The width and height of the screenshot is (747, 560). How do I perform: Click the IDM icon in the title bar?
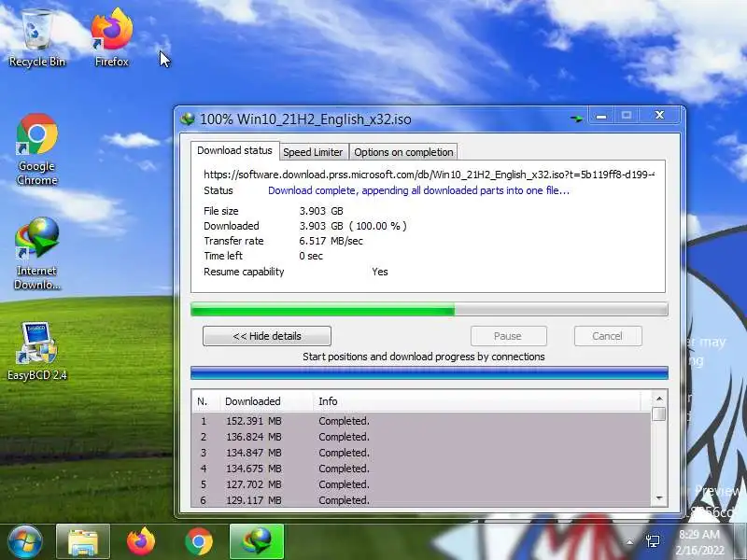pyautogui.click(x=189, y=119)
